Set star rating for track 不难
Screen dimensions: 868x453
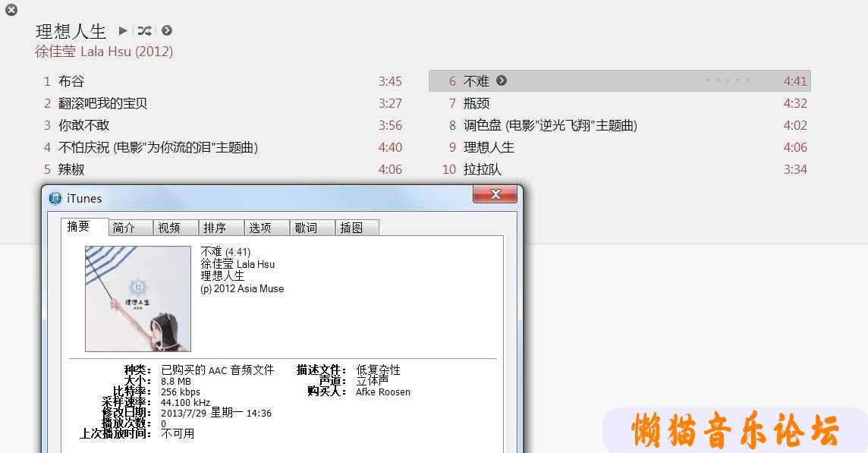pyautogui.click(x=728, y=81)
